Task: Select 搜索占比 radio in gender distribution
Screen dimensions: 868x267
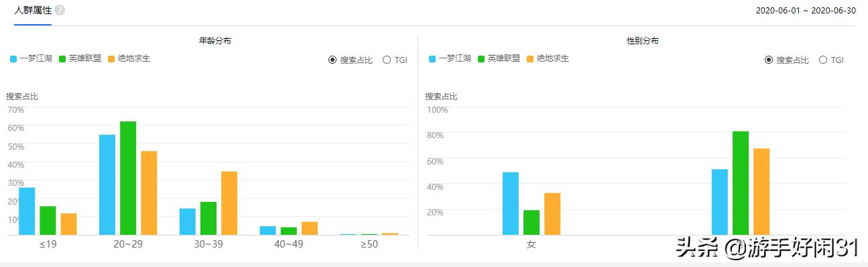Action: [787, 60]
